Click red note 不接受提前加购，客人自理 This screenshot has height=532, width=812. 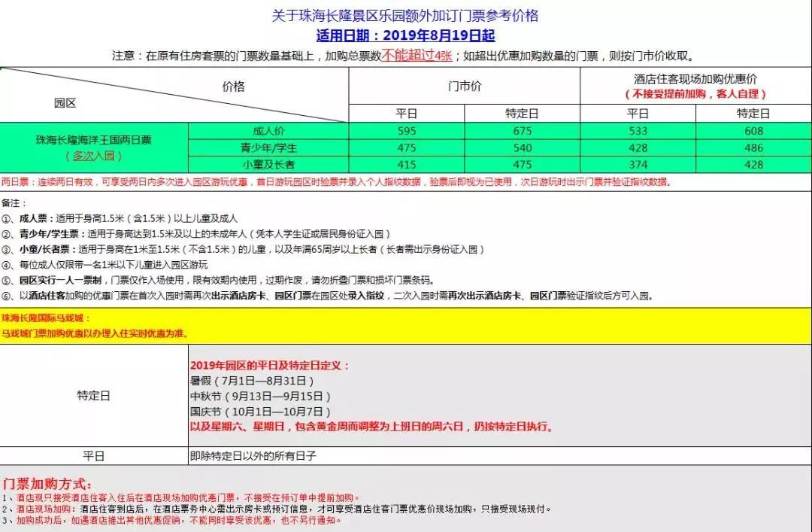coord(695,94)
